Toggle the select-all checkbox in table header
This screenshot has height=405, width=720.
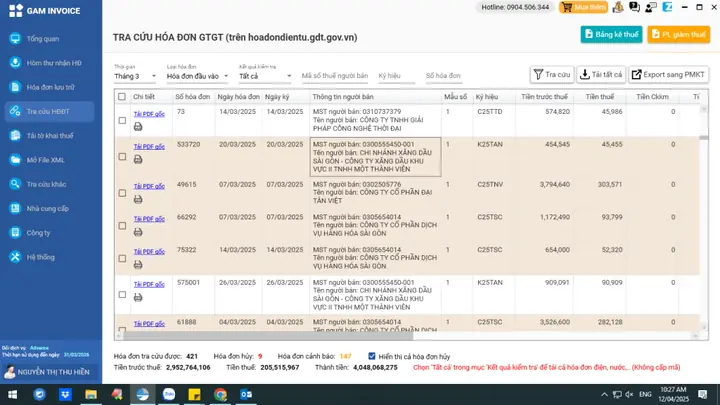[122, 97]
